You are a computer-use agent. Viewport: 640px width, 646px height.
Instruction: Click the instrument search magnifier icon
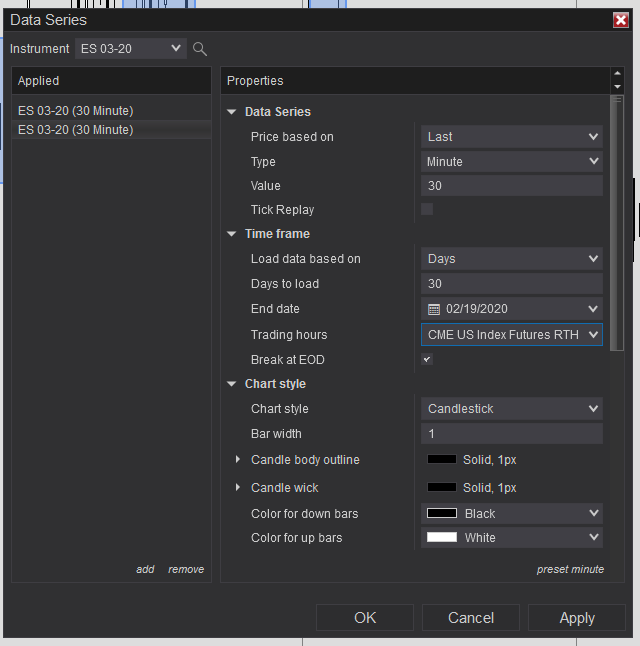(200, 49)
